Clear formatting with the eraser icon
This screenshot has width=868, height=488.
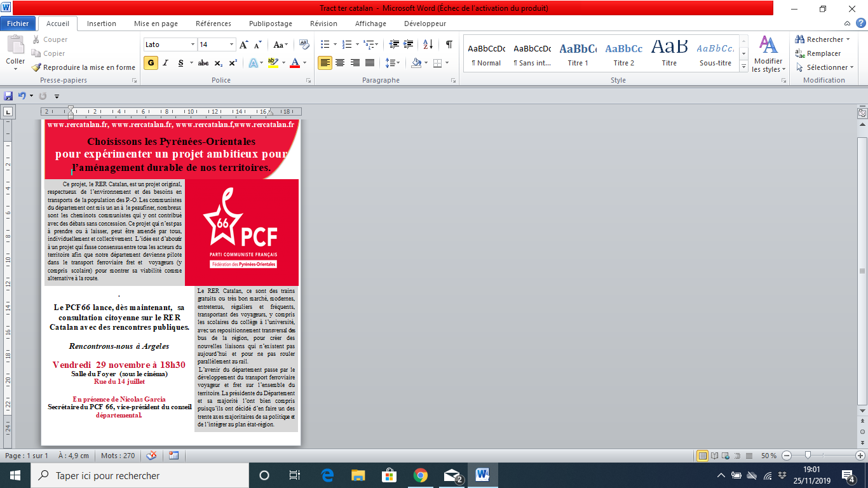[304, 44]
